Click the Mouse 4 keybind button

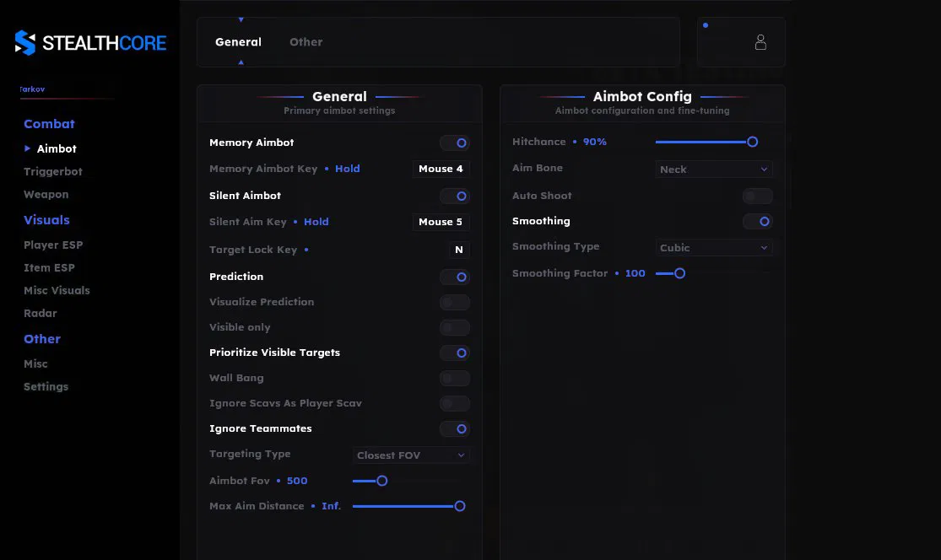[441, 169]
